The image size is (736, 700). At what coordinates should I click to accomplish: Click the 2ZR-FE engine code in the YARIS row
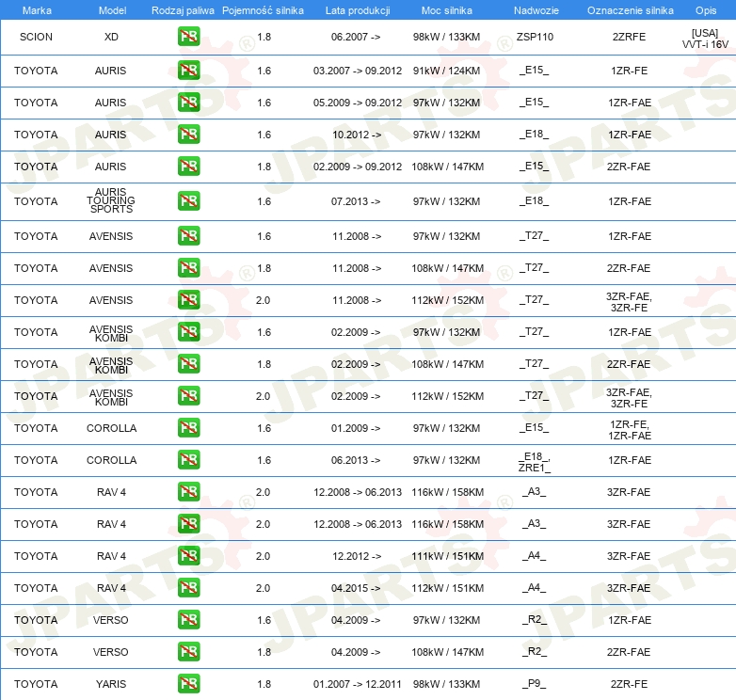[629, 684]
